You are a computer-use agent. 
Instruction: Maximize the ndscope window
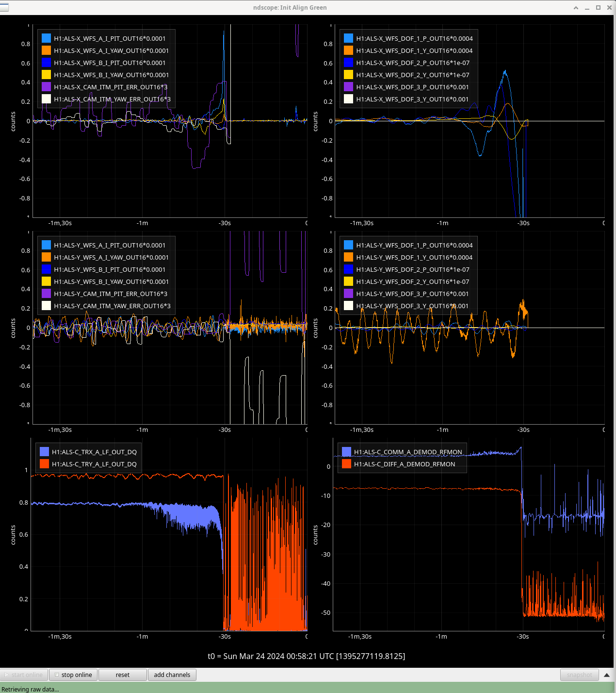point(598,8)
